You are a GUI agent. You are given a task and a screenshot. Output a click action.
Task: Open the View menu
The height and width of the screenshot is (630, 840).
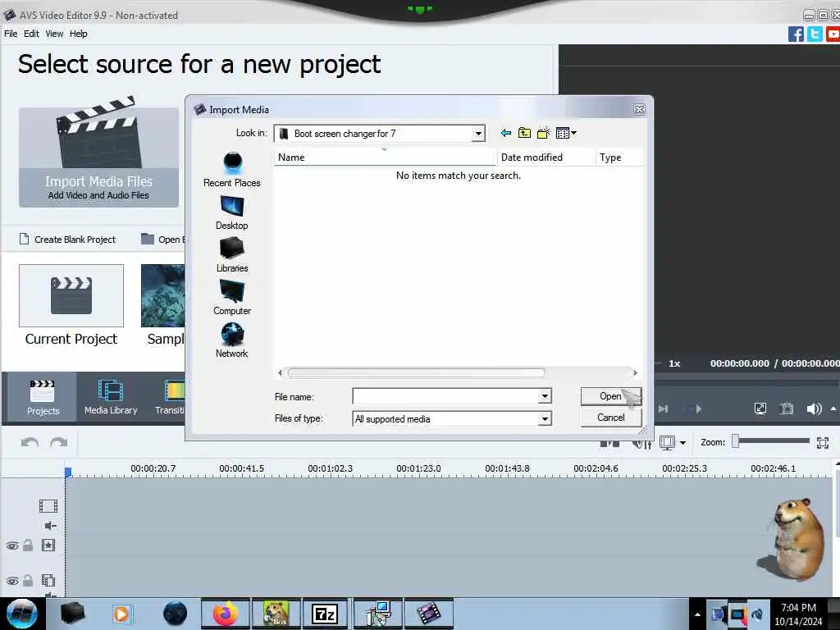[x=54, y=34]
